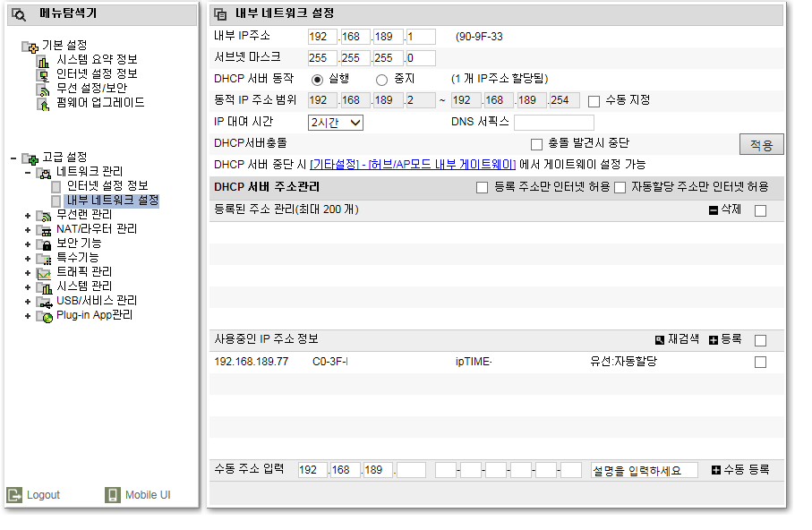Open USB/서비스 관리 menu label
Viewport: 812px width, 530px height.
tap(97, 301)
